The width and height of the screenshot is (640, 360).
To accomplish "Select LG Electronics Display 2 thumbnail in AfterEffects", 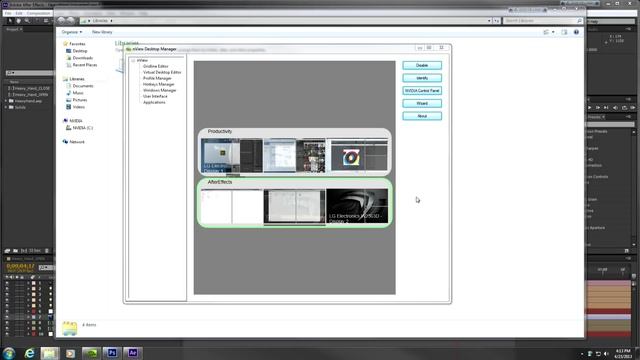I will tap(357, 206).
